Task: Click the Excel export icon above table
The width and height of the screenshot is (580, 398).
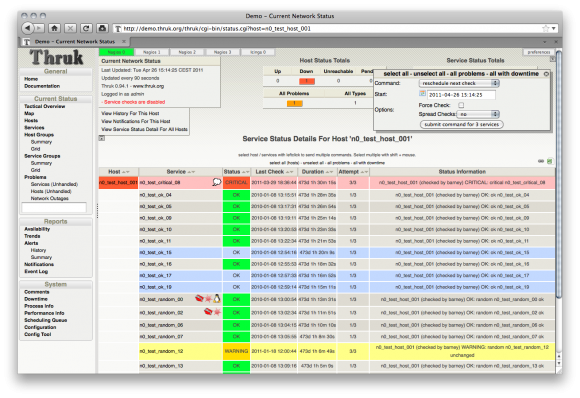Action: pos(550,161)
